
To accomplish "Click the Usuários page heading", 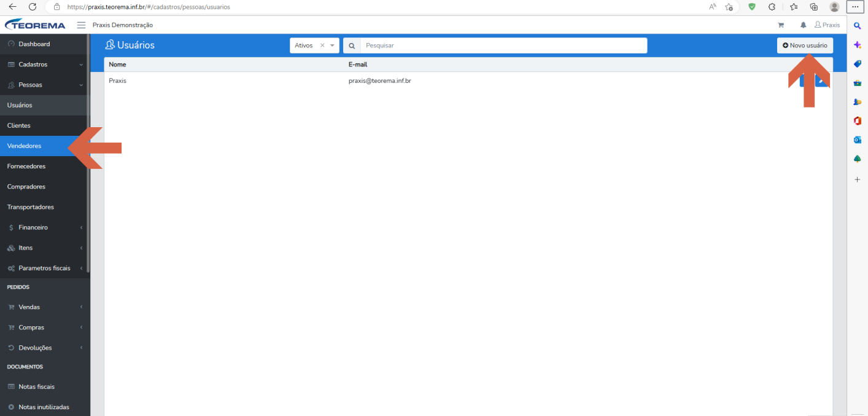I will tap(130, 45).
